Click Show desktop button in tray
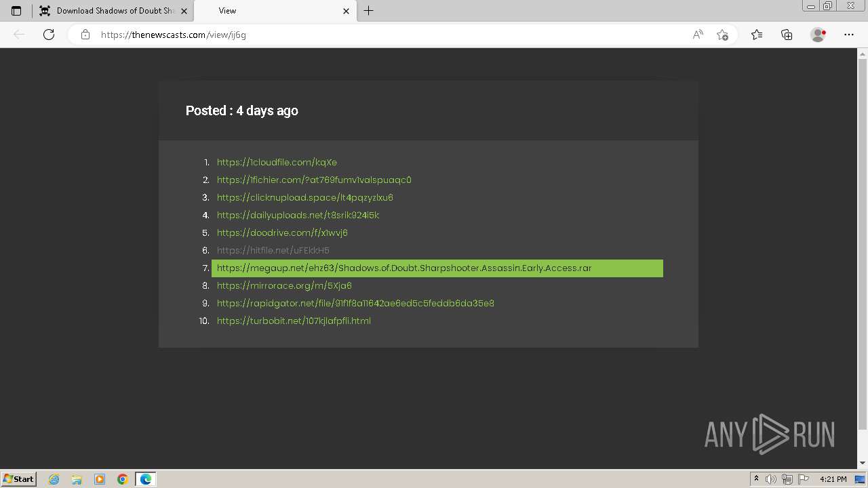The height and width of the screenshot is (488, 868). click(860, 479)
